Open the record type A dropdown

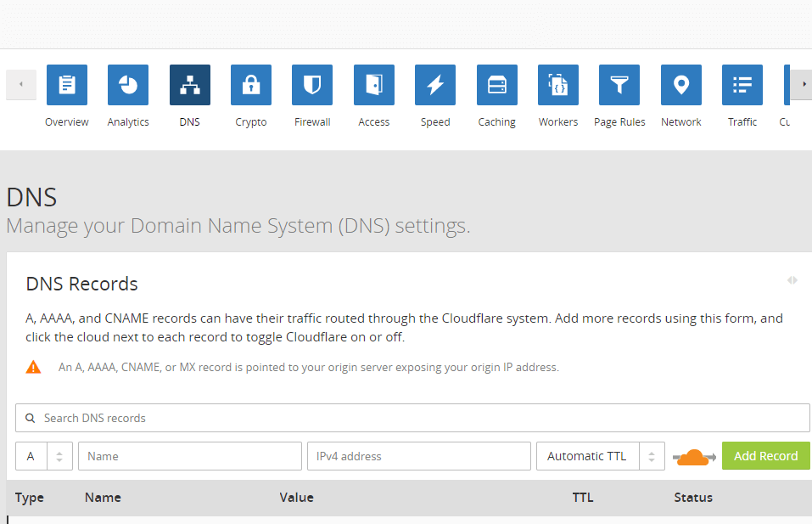click(44, 456)
